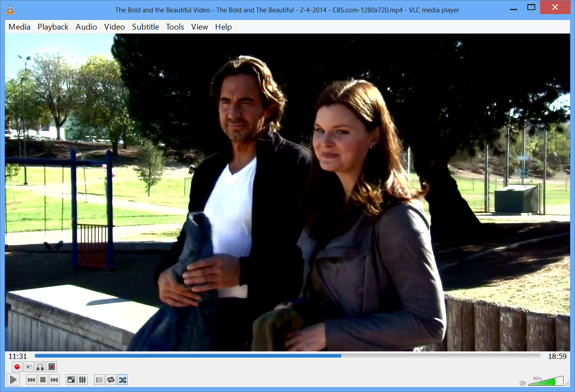Viewport: 575px width, 392px height.
Task: Click on the video display area
Action: (287, 192)
